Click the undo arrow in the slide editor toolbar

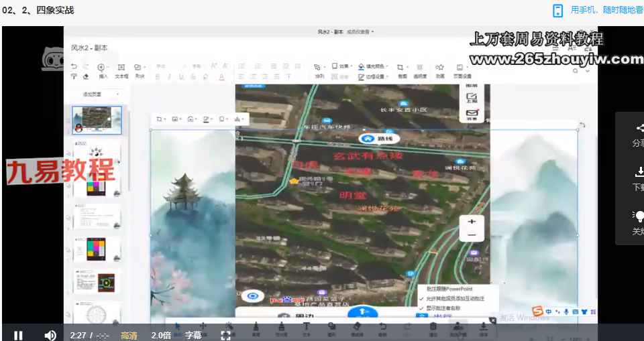click(74, 66)
